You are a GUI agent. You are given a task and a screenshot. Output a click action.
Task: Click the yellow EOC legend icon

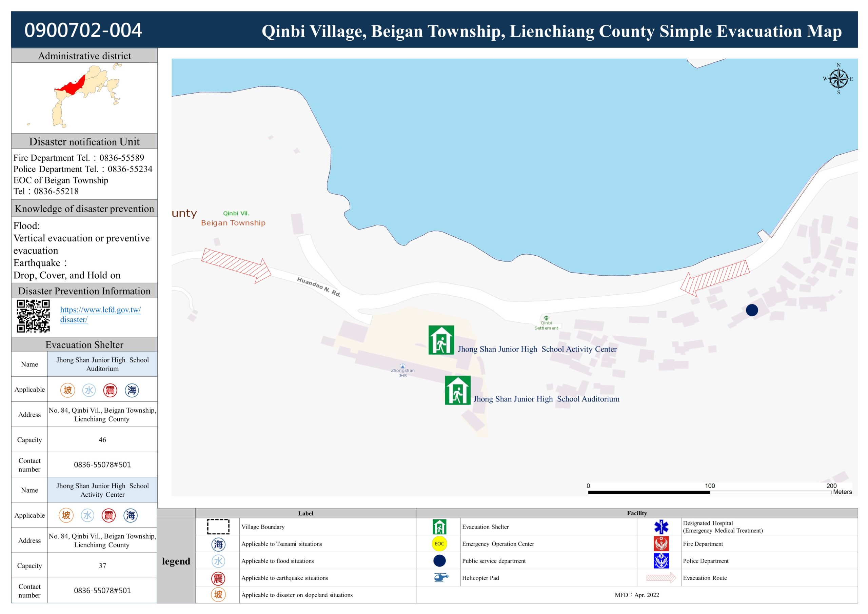[x=439, y=544]
